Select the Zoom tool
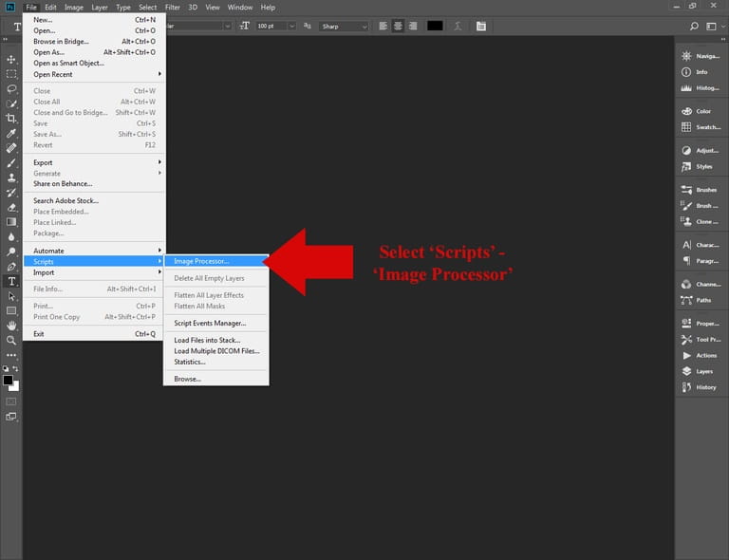Image resolution: width=729 pixels, height=560 pixels. click(11, 340)
